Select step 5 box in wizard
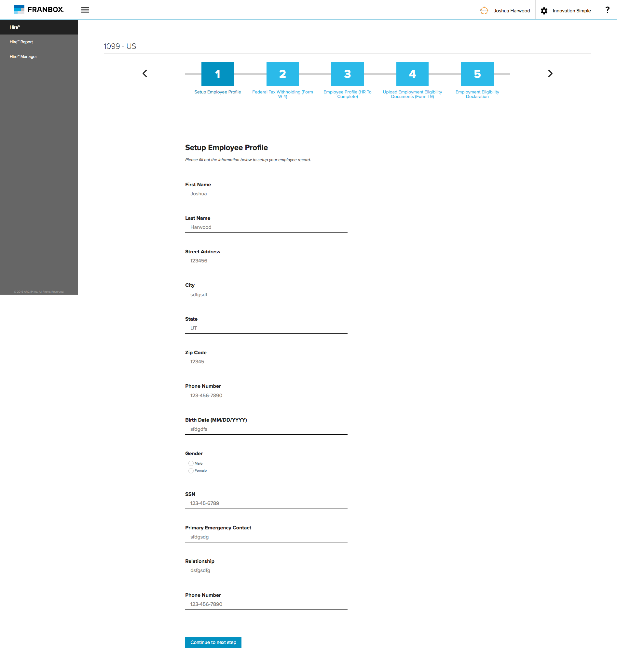Viewport: 617px width, 672px height. click(477, 74)
